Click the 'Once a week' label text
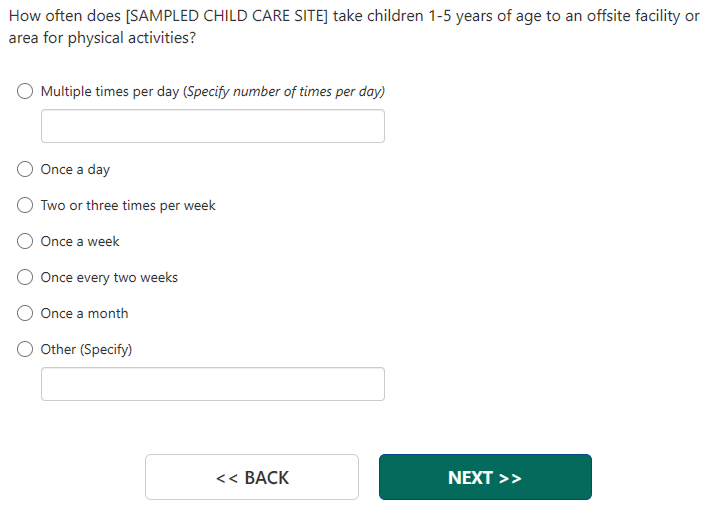This screenshot has height=523, width=704. [x=80, y=241]
